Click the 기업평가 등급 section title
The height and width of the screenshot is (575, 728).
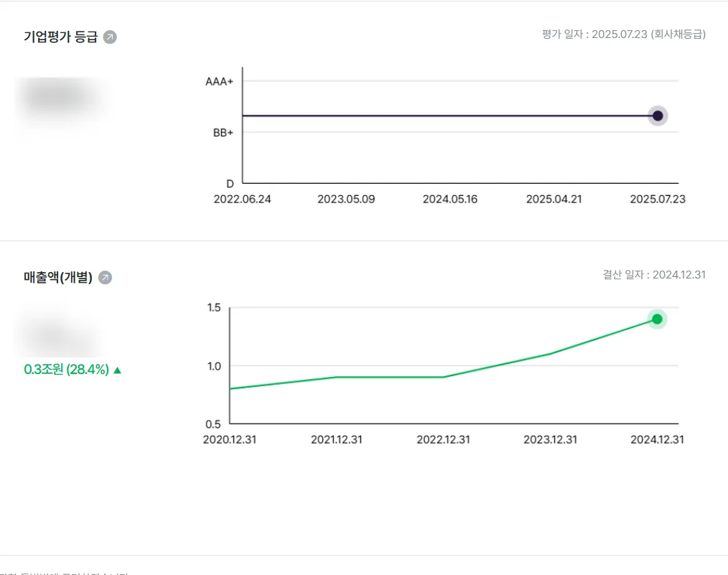tap(60, 37)
